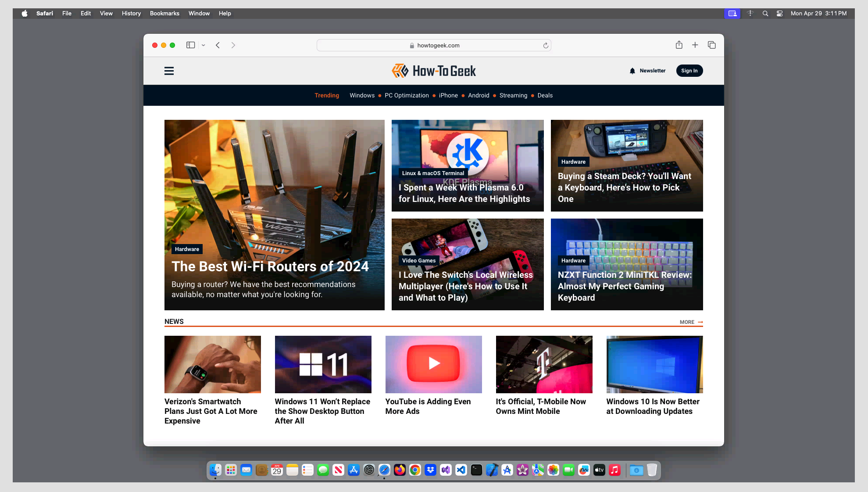Click the howtogeek.com address field
Screen dimensions: 868x492
click(x=433, y=45)
